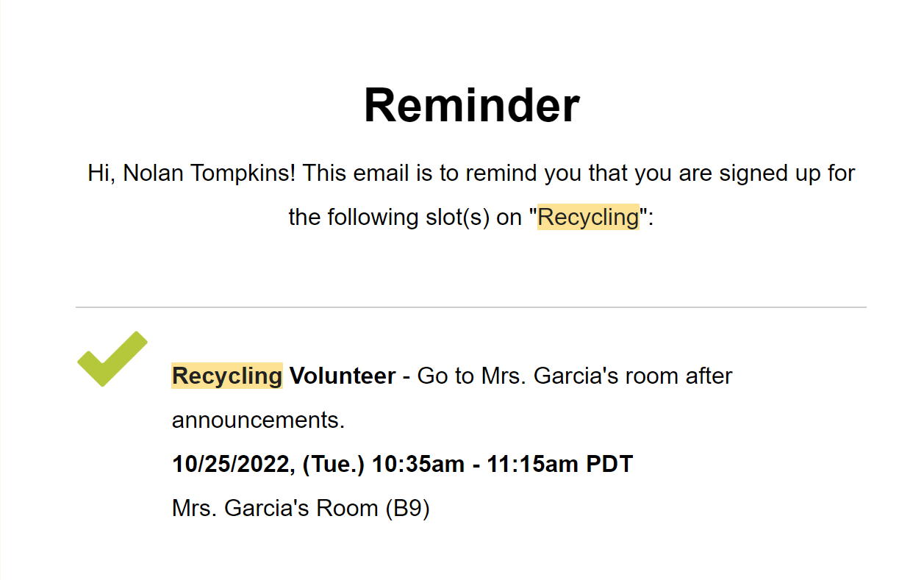Click the highlighted bold "Recycling" slot title
This screenshot has width=924, height=580.
coord(227,376)
